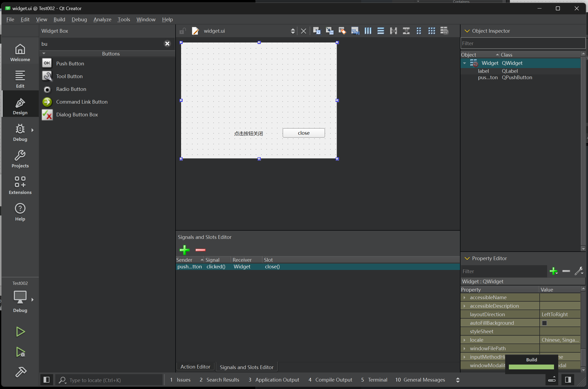588x389 pixels.
Task: Expand the locale property row
Action: [x=465, y=340]
